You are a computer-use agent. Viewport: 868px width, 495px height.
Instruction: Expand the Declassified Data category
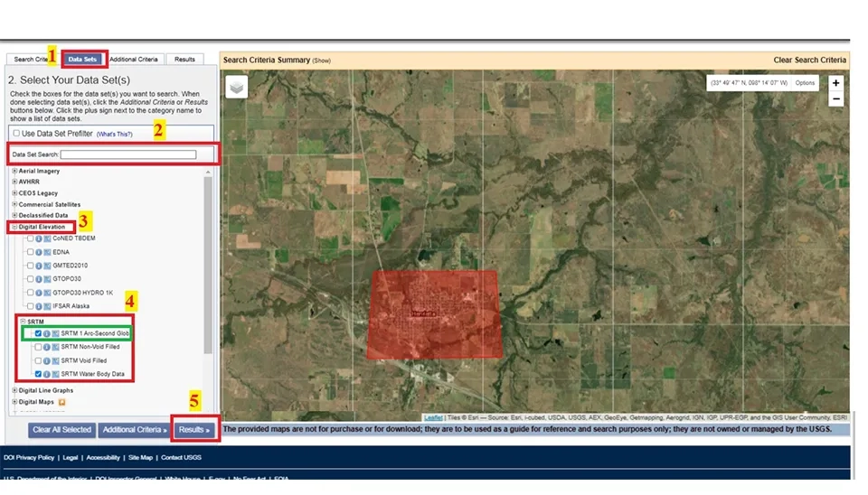15,215
